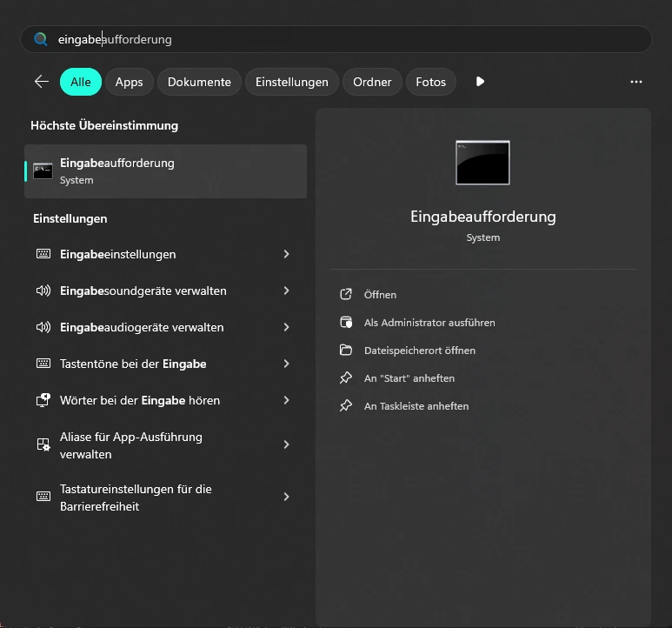
Task: Click the pin icon beside An Taskleiste anheften
Action: [x=346, y=405]
